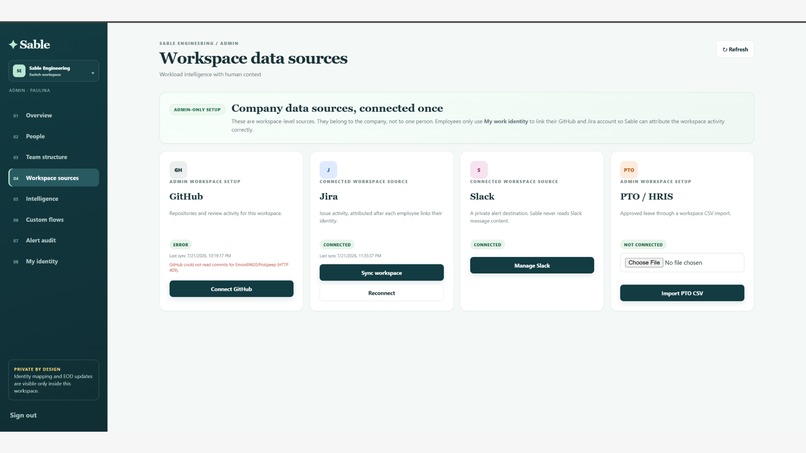Click the Sable logo star icon
The height and width of the screenshot is (453, 806).
pyautogui.click(x=13, y=45)
